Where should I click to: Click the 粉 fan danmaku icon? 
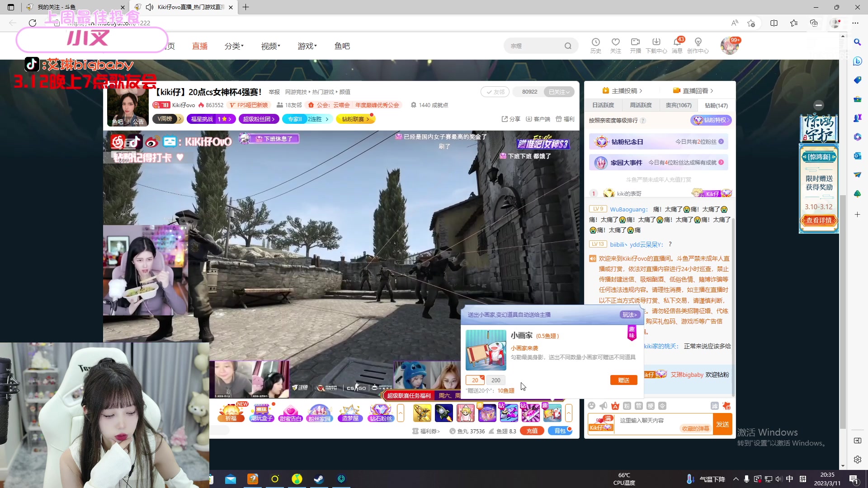pos(627,406)
